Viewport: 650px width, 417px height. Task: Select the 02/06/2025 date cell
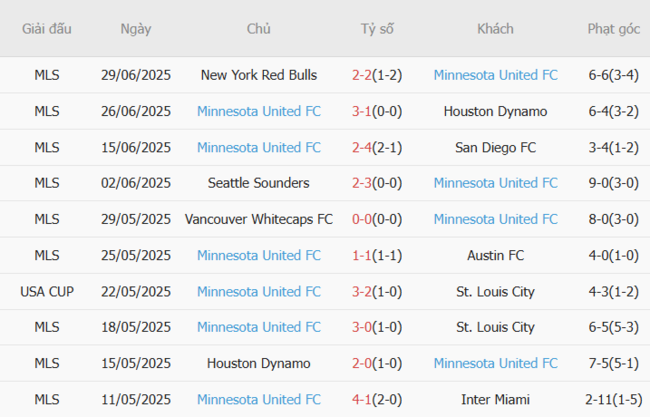coord(136,183)
